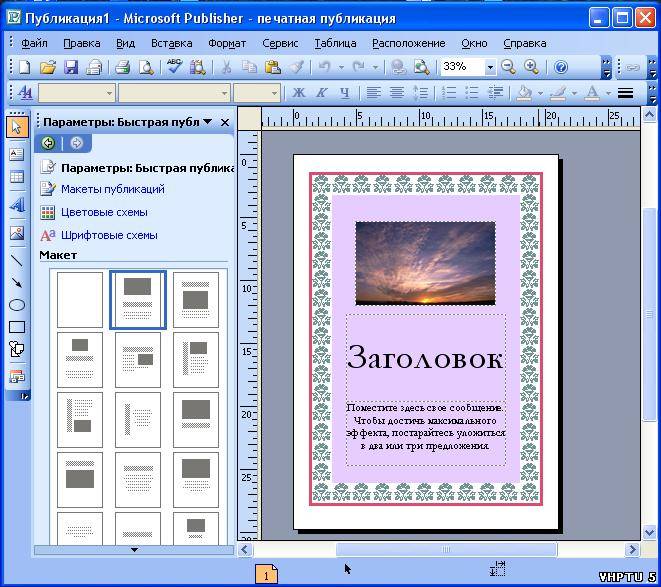Open the Макеты публикаций link
Viewport: 661px width, 587px height.
[112, 189]
